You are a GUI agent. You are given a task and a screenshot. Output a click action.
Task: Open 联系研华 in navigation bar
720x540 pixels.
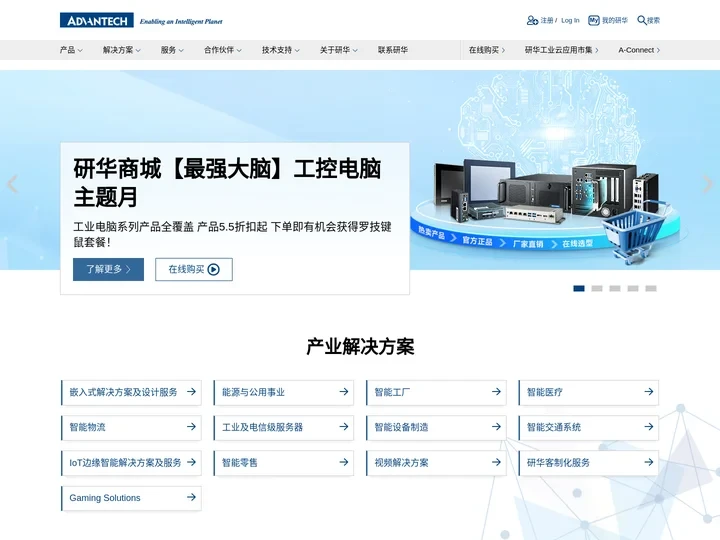coord(393,50)
